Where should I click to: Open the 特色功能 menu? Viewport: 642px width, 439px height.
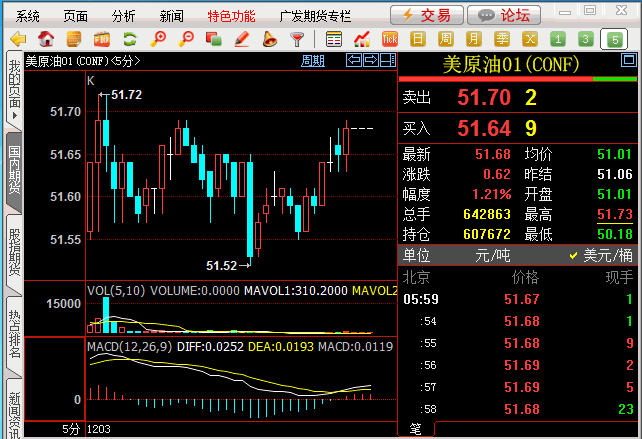click(x=231, y=16)
